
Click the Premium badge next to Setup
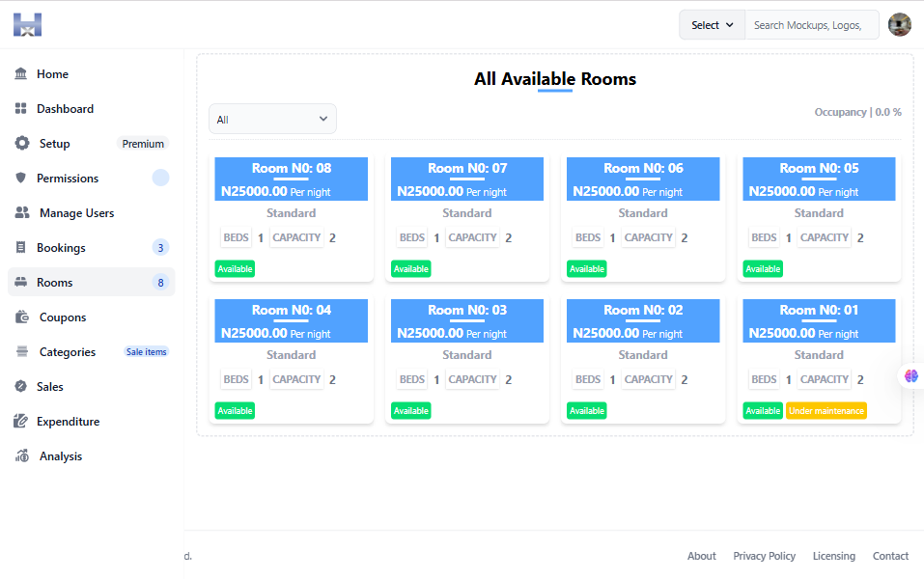point(143,144)
